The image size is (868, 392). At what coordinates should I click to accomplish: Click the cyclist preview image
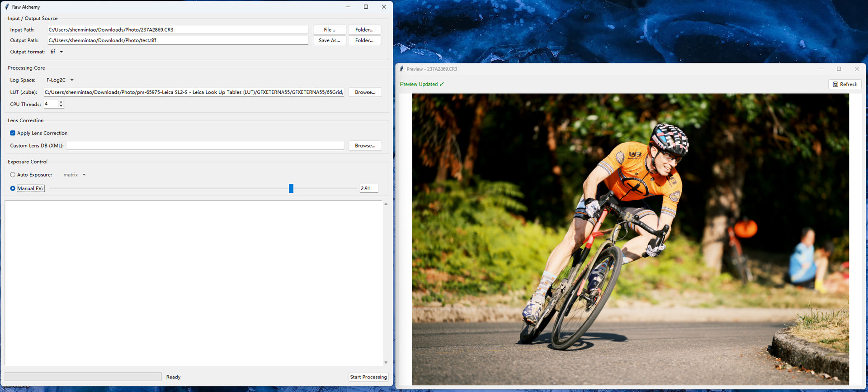[x=630, y=239]
